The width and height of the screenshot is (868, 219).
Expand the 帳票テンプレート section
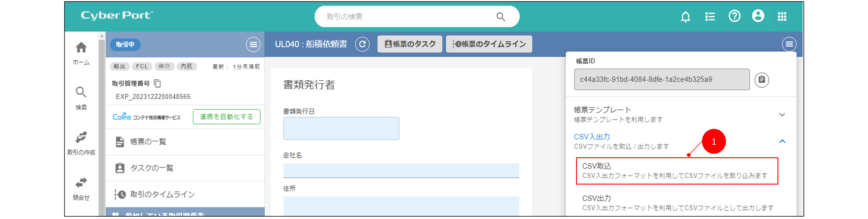pos(782,114)
